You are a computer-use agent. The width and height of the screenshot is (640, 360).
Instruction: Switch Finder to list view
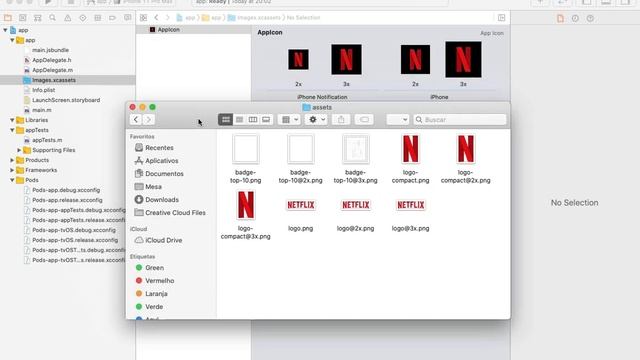(x=240, y=120)
